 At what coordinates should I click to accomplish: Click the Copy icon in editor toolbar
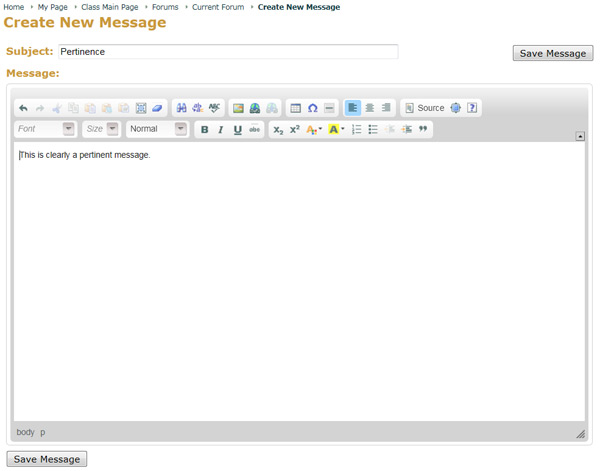coord(73,108)
